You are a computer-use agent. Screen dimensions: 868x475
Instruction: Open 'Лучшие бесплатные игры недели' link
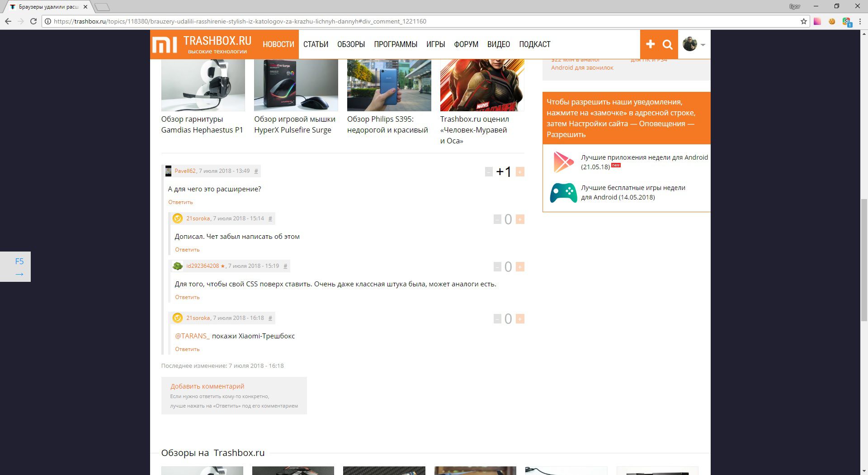coord(633,192)
